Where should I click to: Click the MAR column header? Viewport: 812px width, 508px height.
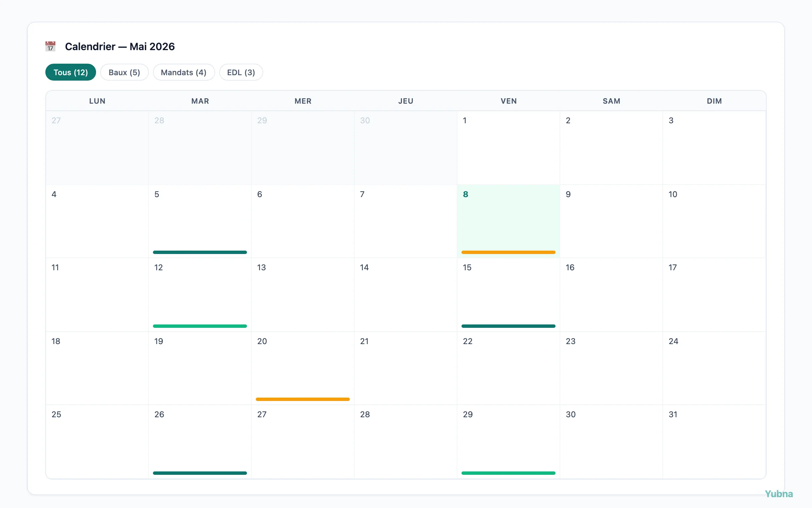(200, 101)
